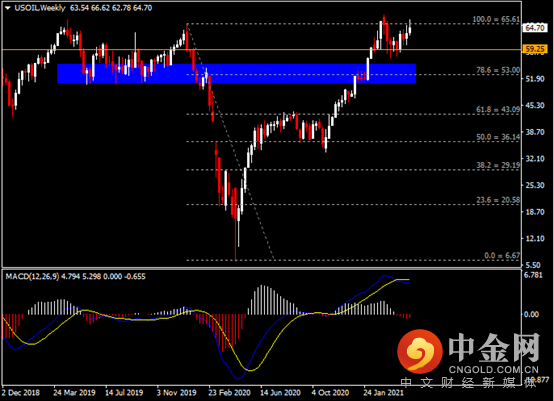
Task: Click the 24 Jan 2021 date marker
Action: 383,393
